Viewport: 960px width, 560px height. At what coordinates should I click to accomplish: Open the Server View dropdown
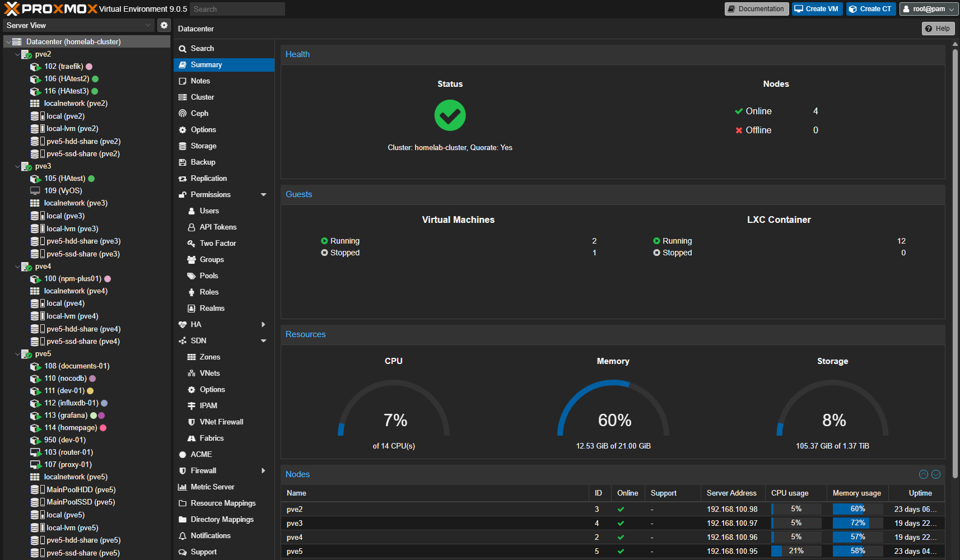[78, 25]
